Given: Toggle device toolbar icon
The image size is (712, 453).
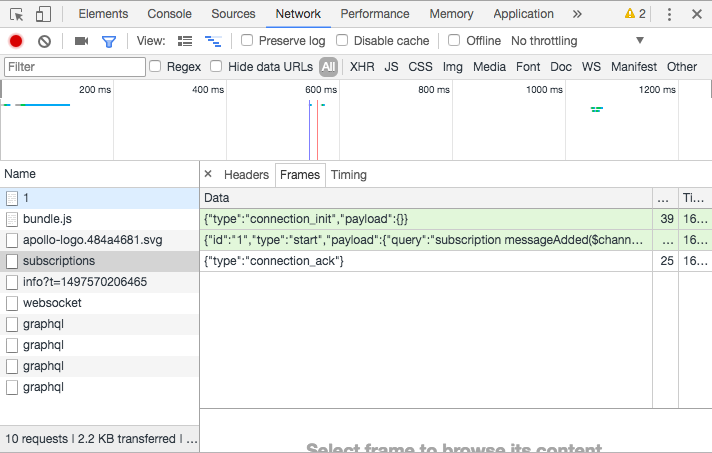Looking at the screenshot, I should 43,14.
